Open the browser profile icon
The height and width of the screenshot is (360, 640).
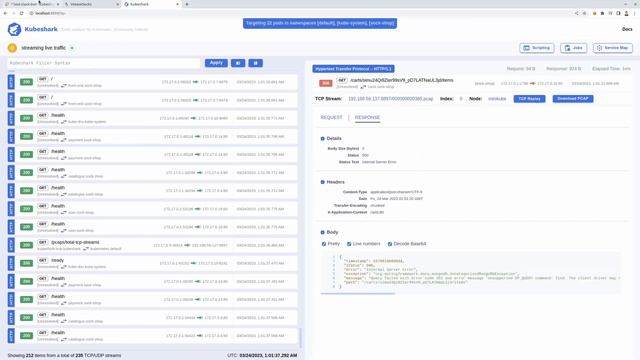click(627, 13)
